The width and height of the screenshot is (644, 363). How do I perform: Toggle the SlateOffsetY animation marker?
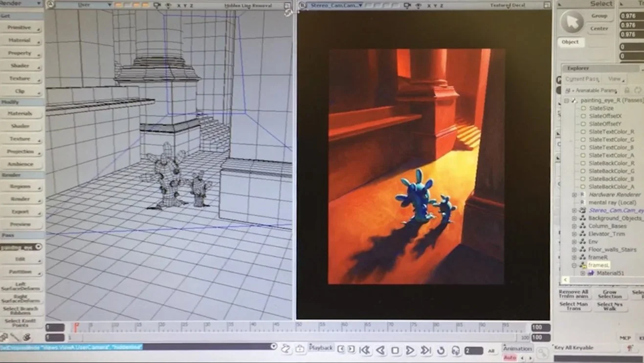583,124
